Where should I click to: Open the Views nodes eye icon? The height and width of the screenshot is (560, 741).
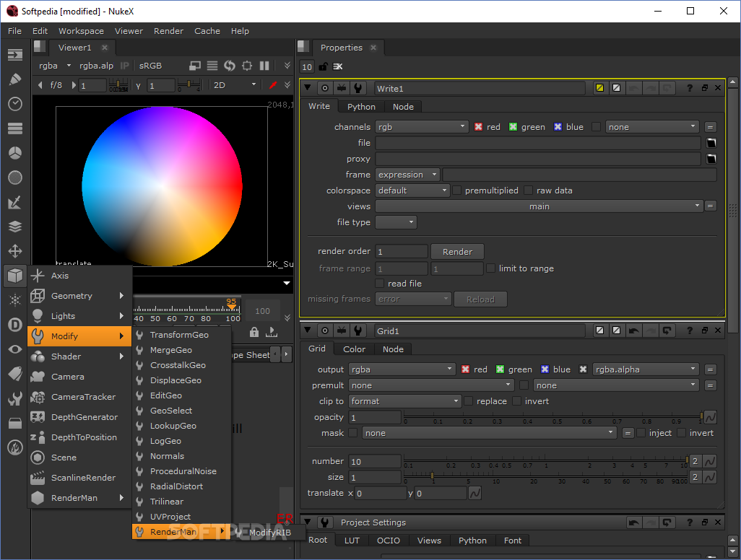click(x=15, y=349)
